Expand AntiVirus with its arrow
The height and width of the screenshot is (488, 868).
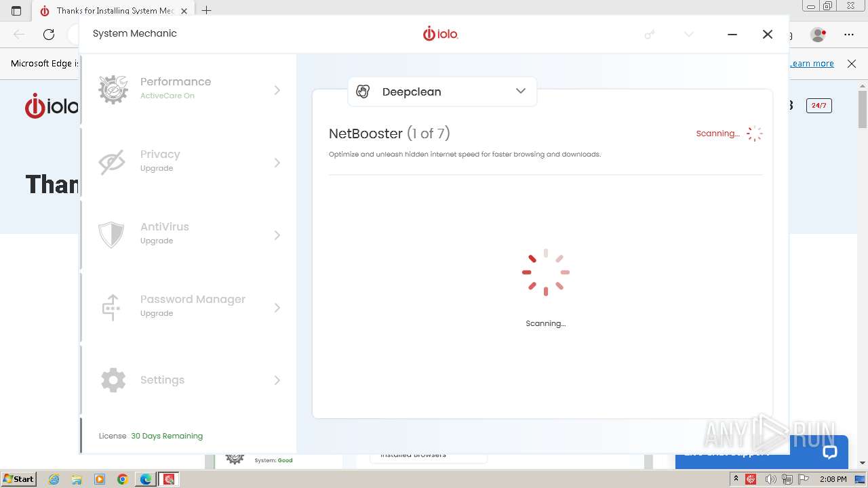pos(277,235)
